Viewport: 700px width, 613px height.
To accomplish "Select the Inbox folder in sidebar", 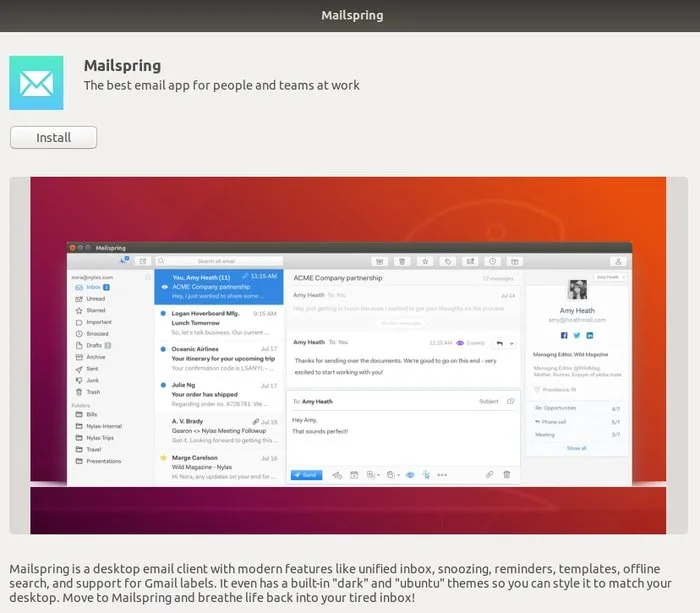I will 95,287.
